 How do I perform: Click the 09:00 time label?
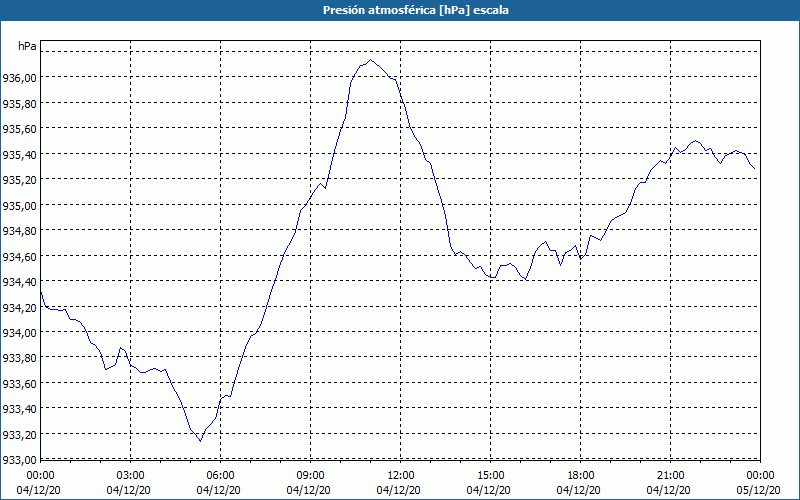click(x=310, y=476)
